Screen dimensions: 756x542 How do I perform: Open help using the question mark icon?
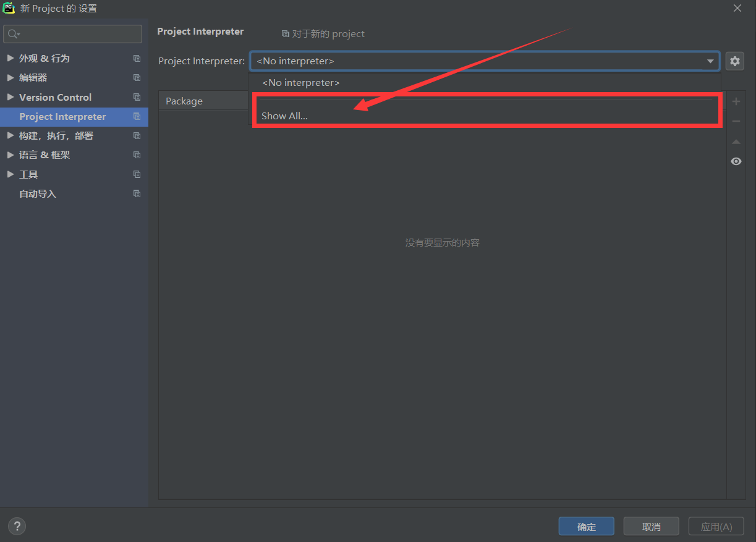pos(17,526)
